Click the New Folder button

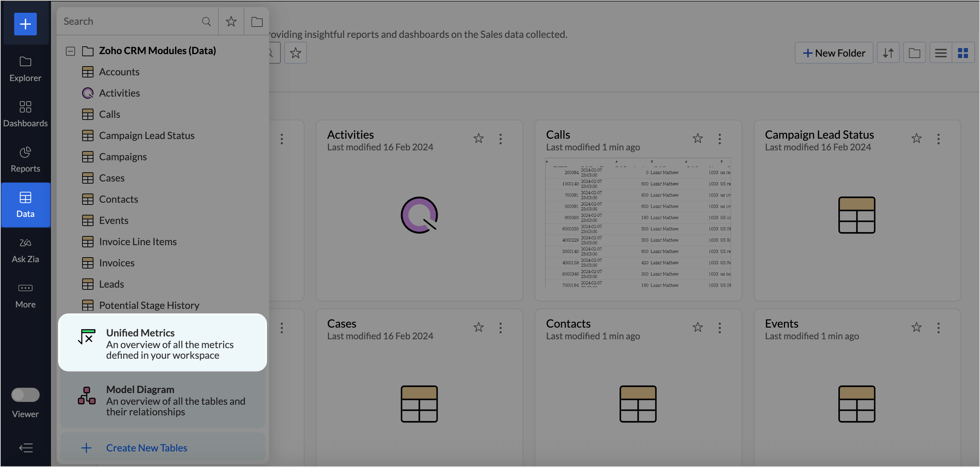(x=833, y=53)
